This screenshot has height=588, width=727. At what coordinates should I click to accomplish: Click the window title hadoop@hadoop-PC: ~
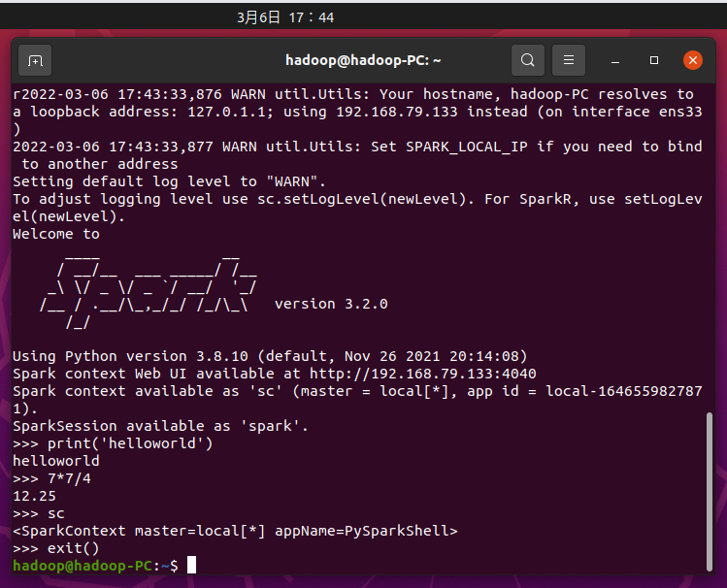pyautogui.click(x=363, y=60)
